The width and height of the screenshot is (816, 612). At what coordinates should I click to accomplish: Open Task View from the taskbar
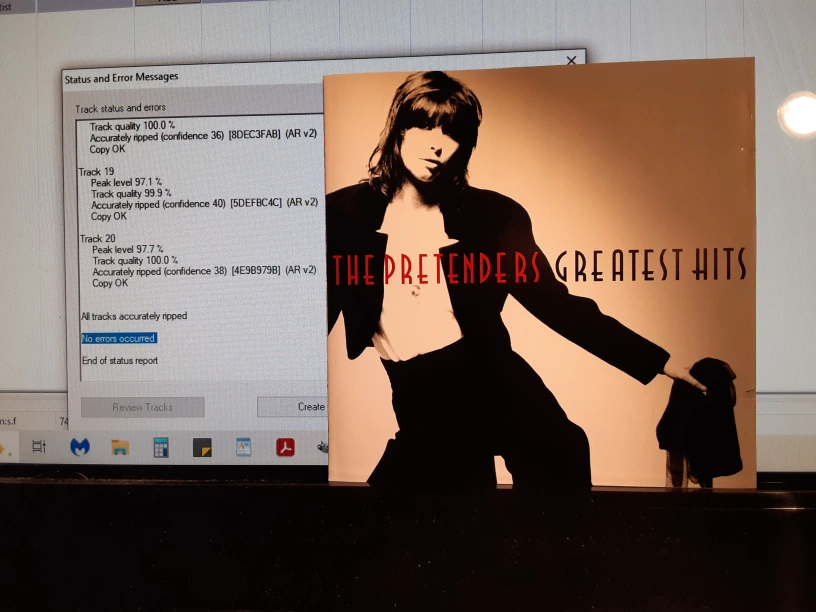coord(40,447)
